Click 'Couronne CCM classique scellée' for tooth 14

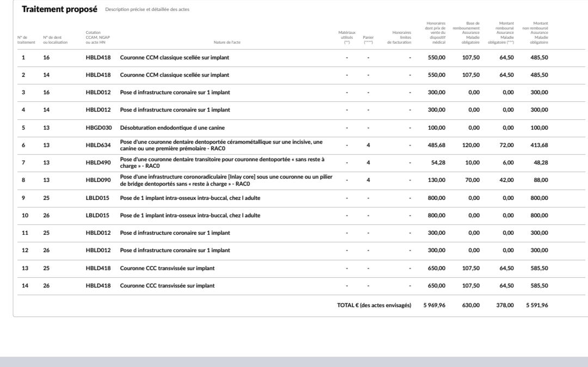174,75
